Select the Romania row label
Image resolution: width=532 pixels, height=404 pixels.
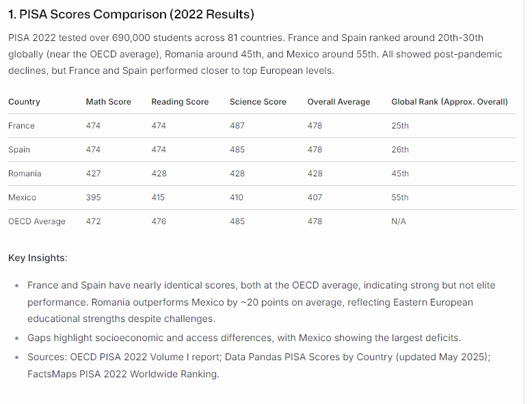pyautogui.click(x=25, y=174)
